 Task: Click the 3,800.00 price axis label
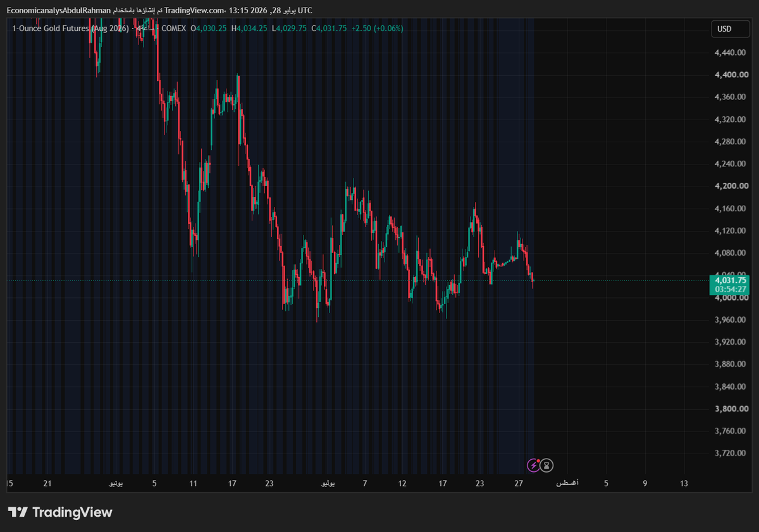(730, 409)
